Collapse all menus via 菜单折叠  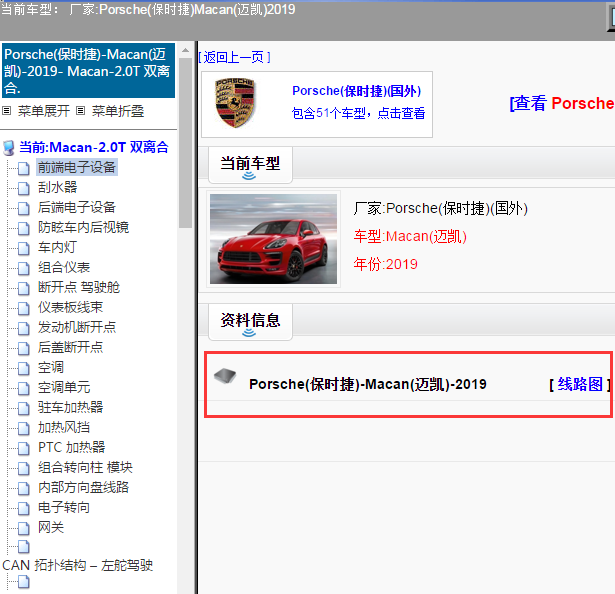pyautogui.click(x=118, y=111)
